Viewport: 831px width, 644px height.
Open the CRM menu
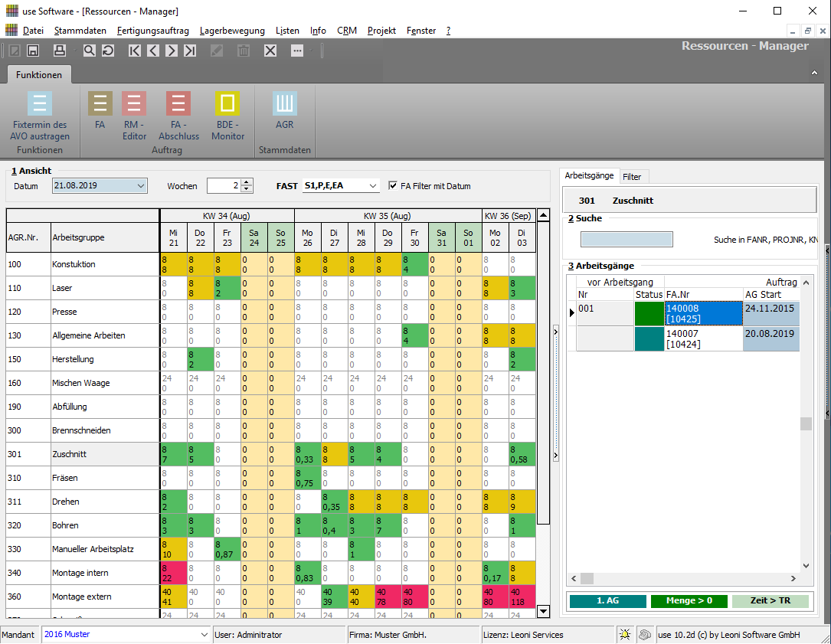(347, 31)
